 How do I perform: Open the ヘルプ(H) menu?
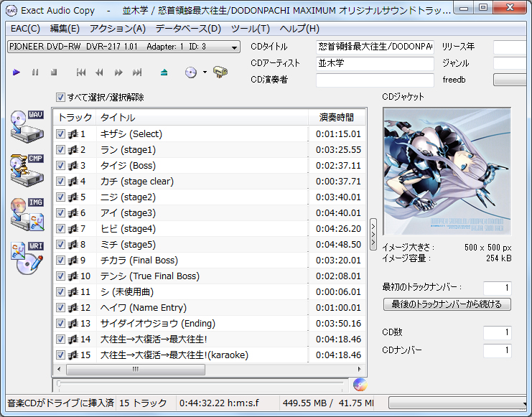(299, 29)
